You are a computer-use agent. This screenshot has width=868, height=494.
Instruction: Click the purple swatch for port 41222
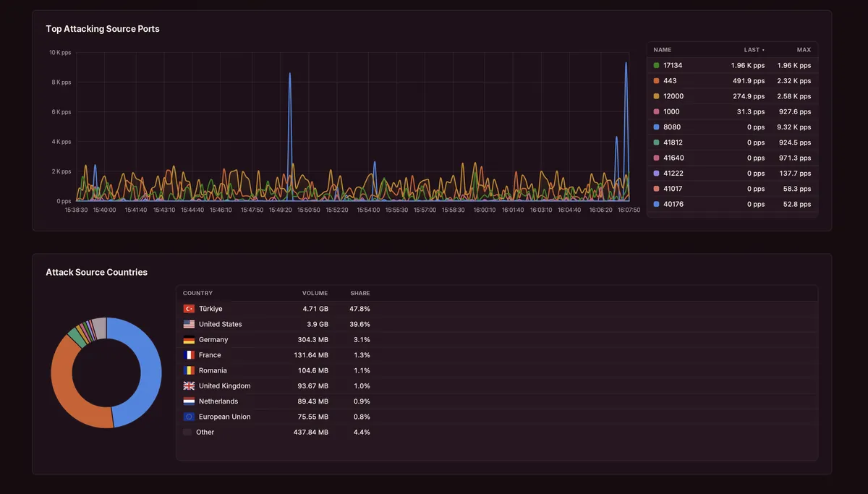click(x=656, y=174)
